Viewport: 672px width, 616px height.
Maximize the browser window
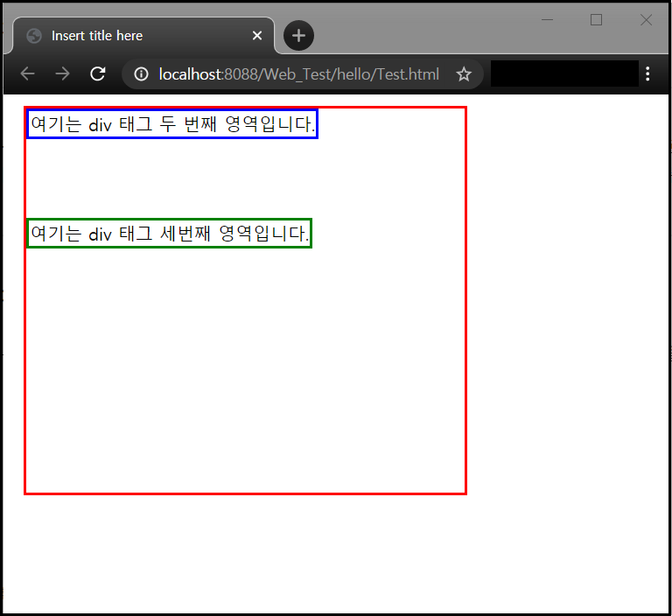(x=596, y=20)
